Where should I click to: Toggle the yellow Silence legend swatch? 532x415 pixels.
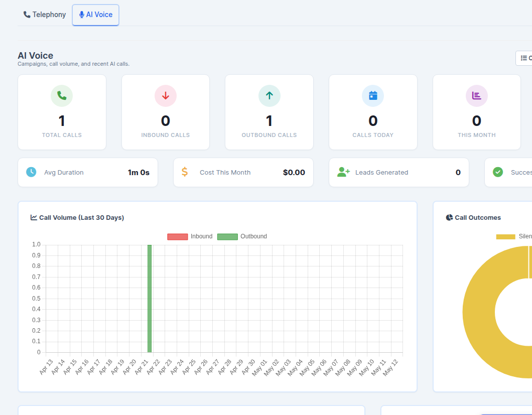(505, 236)
